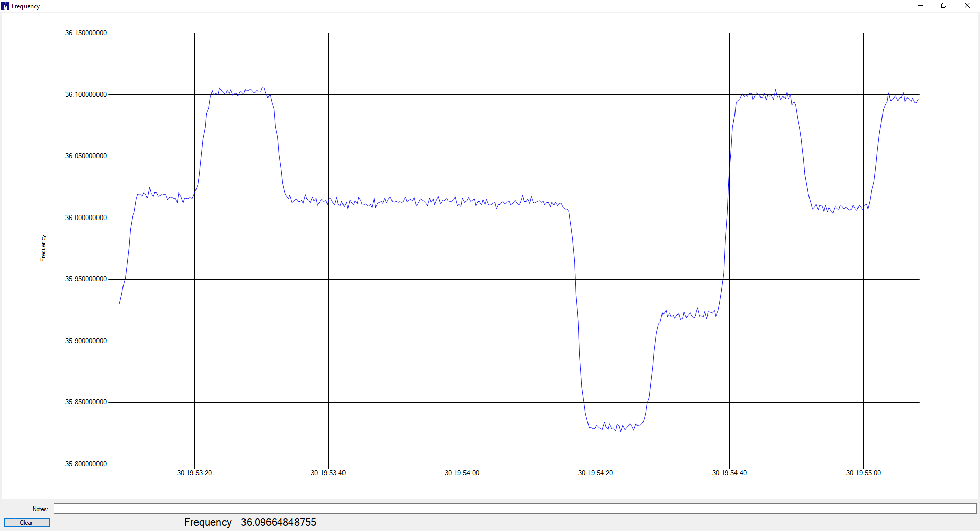Click the 36.100000000 y-axis label

(x=86, y=94)
